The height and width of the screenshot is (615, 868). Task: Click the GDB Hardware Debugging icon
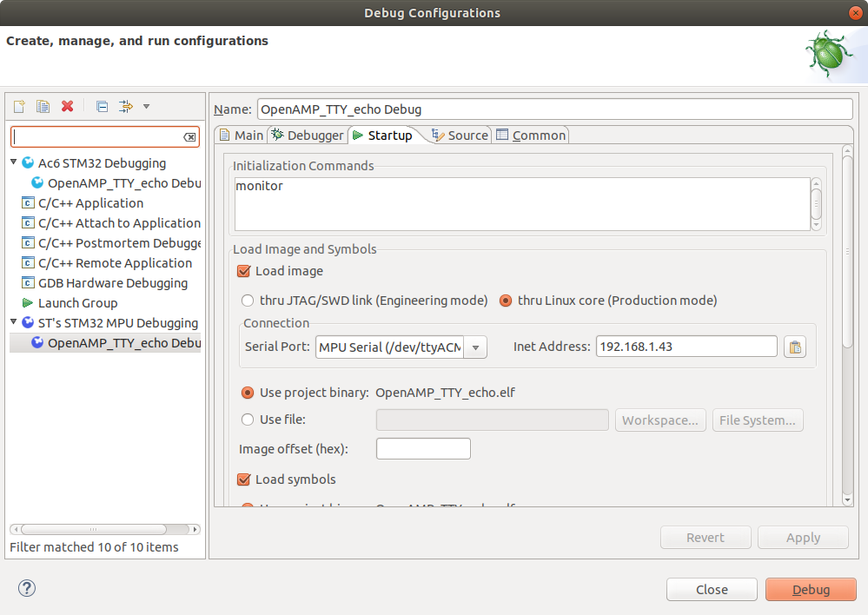pyautogui.click(x=28, y=283)
